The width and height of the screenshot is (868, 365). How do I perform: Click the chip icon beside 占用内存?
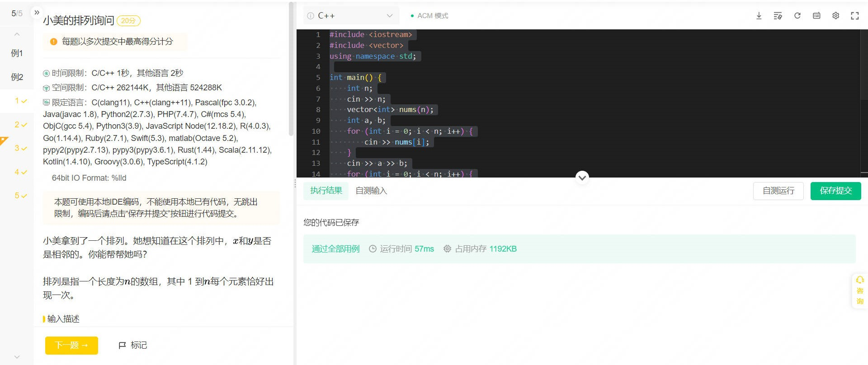pyautogui.click(x=447, y=249)
